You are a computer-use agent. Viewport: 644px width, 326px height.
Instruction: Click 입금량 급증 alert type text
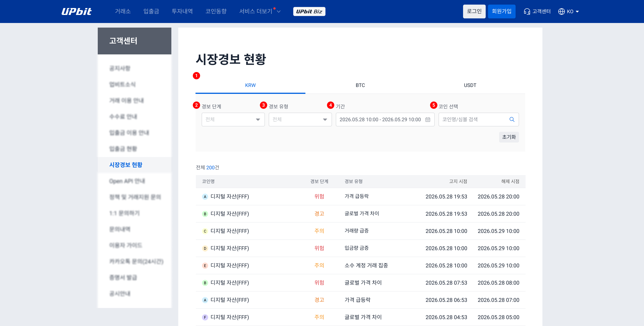coord(356,248)
